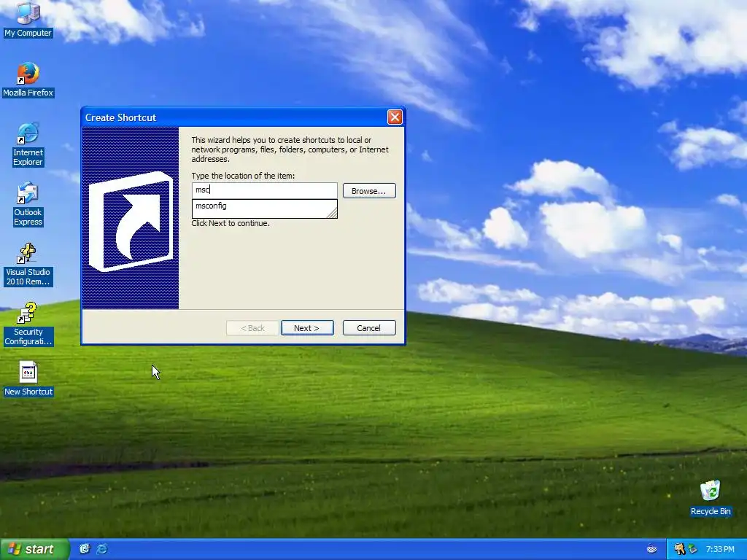Close the Create Shortcut dialog
The height and width of the screenshot is (560, 747).
(395, 117)
